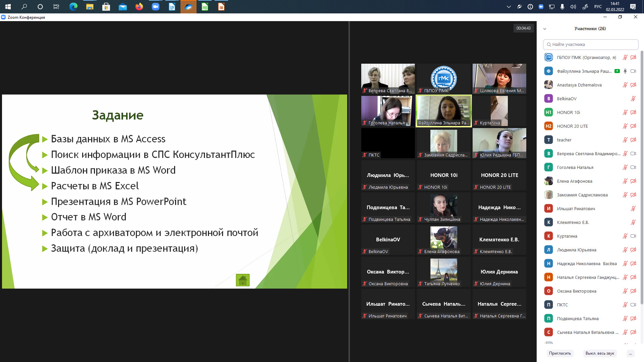Launch Microsoft Edge from the taskbar
644x362 pixels.
tap(73, 7)
